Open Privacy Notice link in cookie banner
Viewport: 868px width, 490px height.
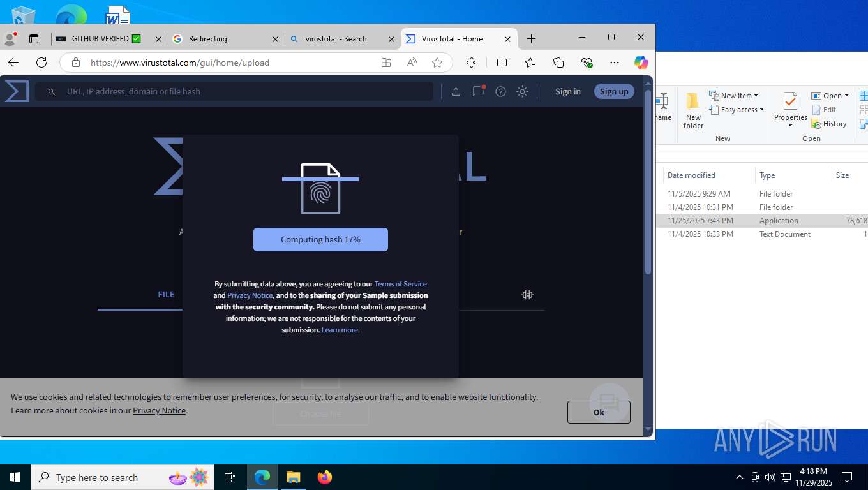[159, 411]
